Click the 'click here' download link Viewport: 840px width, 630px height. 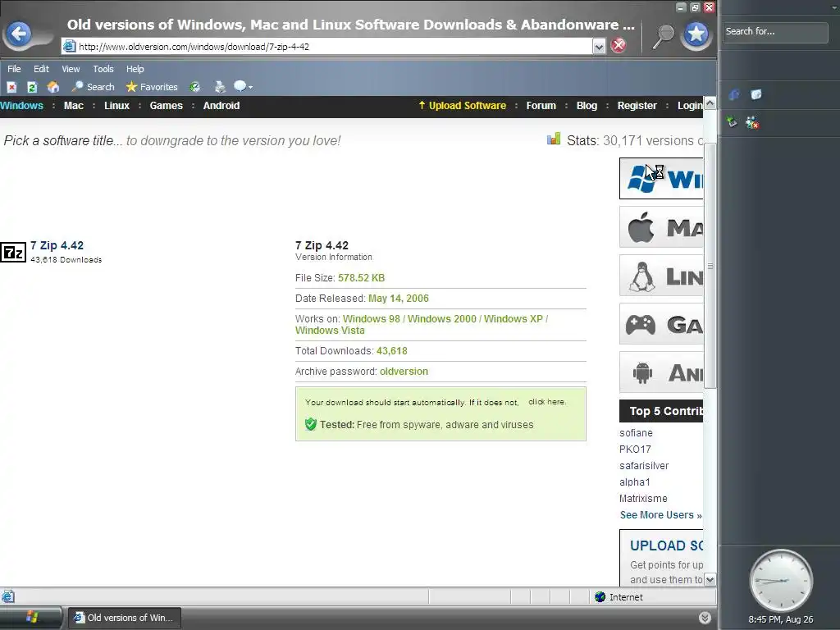click(x=546, y=402)
